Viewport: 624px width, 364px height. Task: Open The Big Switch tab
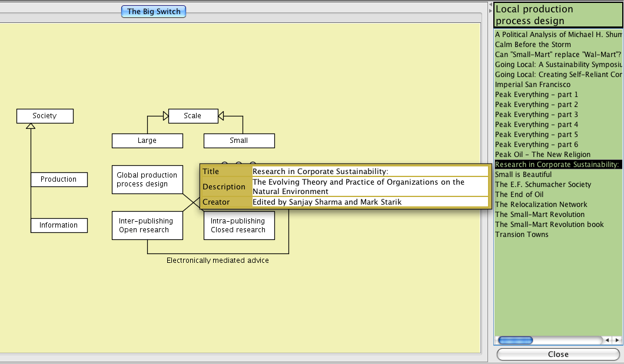[154, 11]
